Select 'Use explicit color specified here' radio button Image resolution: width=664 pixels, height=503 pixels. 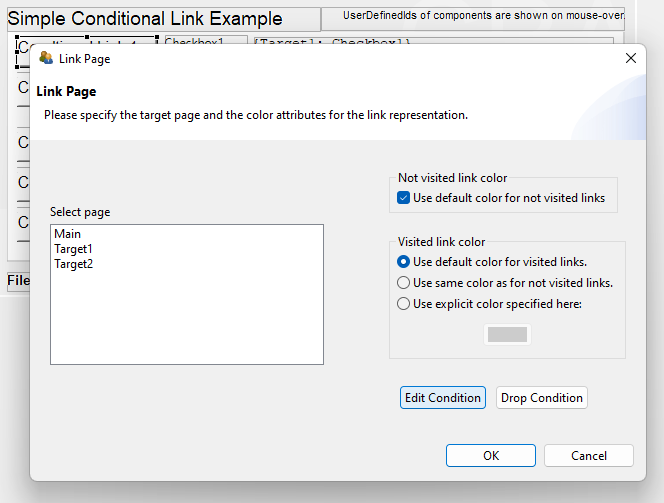point(404,304)
